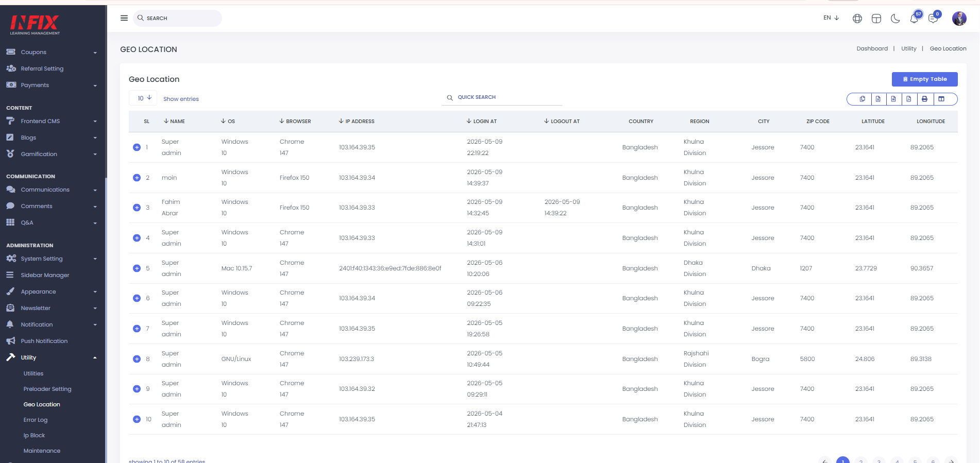Go to Dashboard breadcrumb link
This screenshot has height=463, width=980.
pos(872,48)
